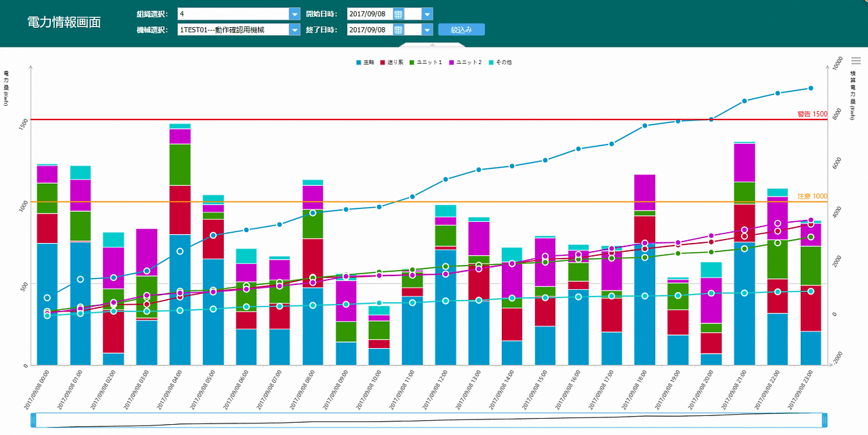Click the 04:00 stacked bar on the chart
Screen dimensions: 868x435
180,244
